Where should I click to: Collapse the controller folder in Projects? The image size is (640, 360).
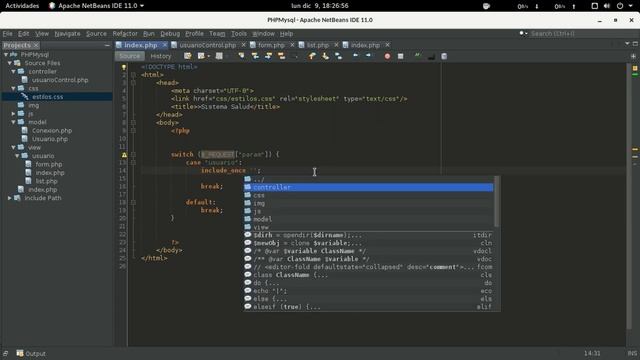pyautogui.click(x=13, y=71)
